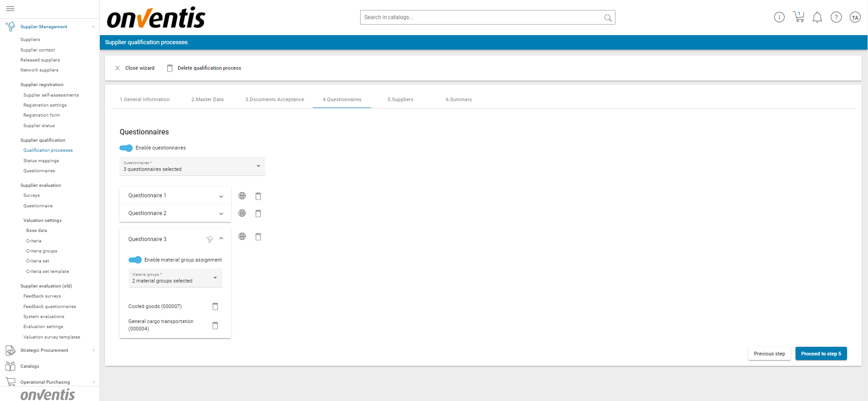Screen dimensions: 868x401
Task: Click globe translation icon beside Questionnaire 1
Action: pyautogui.click(x=242, y=196)
